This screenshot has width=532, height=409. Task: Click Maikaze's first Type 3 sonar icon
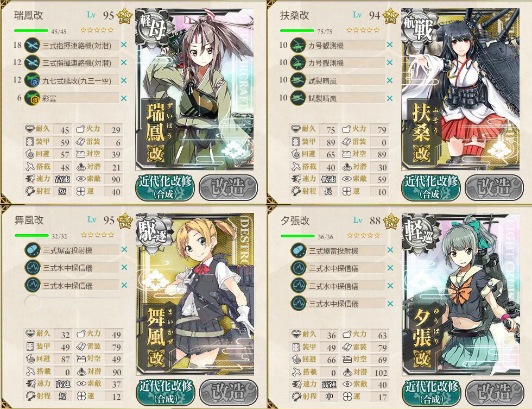33,267
